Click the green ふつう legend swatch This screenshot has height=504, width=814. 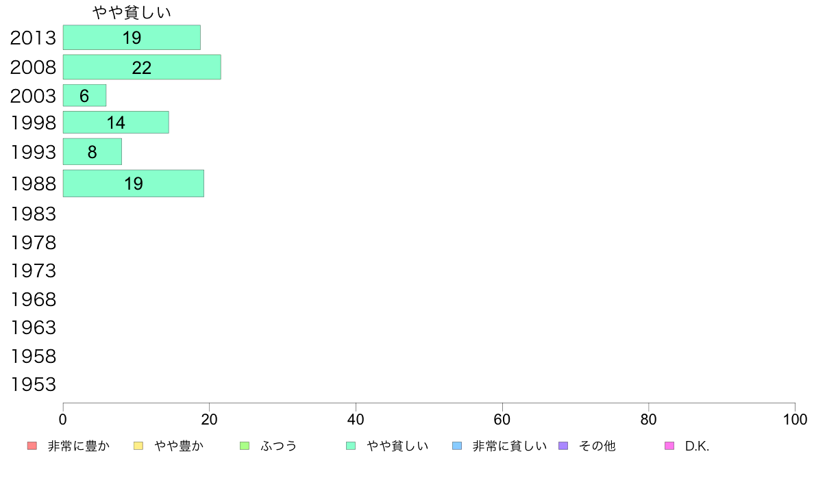pyautogui.click(x=245, y=446)
